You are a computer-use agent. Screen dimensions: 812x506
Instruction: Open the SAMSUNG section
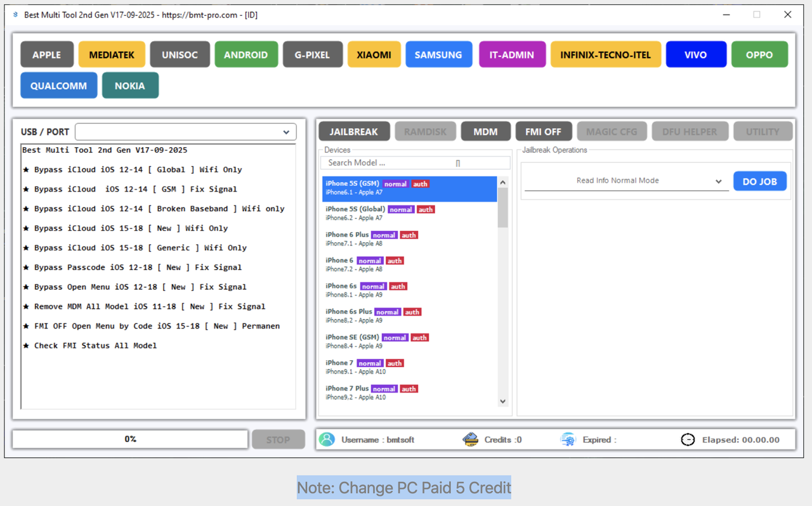coord(439,55)
